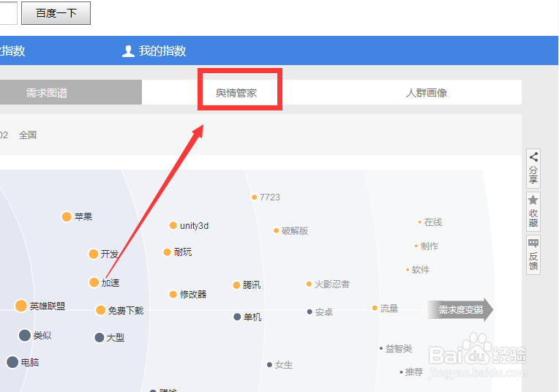This screenshot has height=392, width=559.
Task: Click the gray dot for 大型
Action: 99,337
